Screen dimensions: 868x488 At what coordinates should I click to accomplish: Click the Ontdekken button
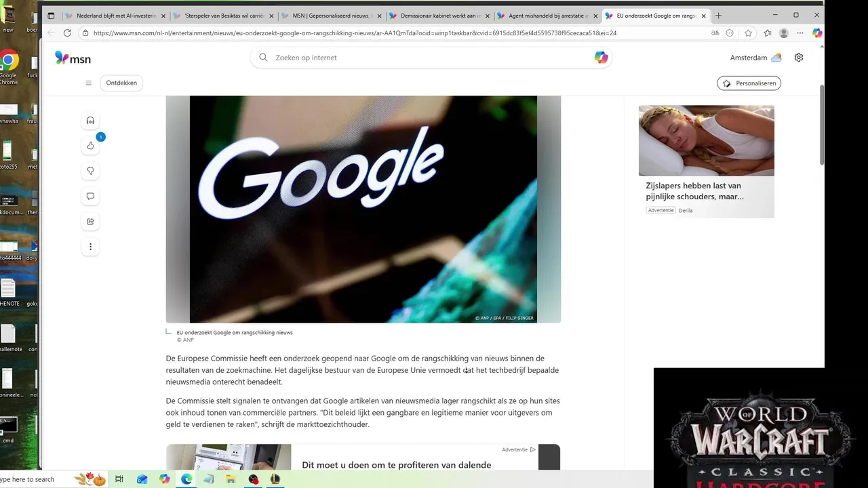click(x=121, y=83)
